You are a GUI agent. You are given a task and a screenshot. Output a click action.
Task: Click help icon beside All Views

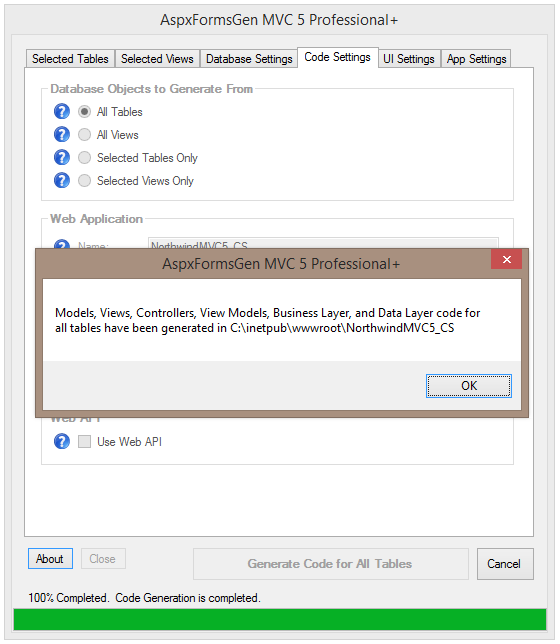coord(62,134)
